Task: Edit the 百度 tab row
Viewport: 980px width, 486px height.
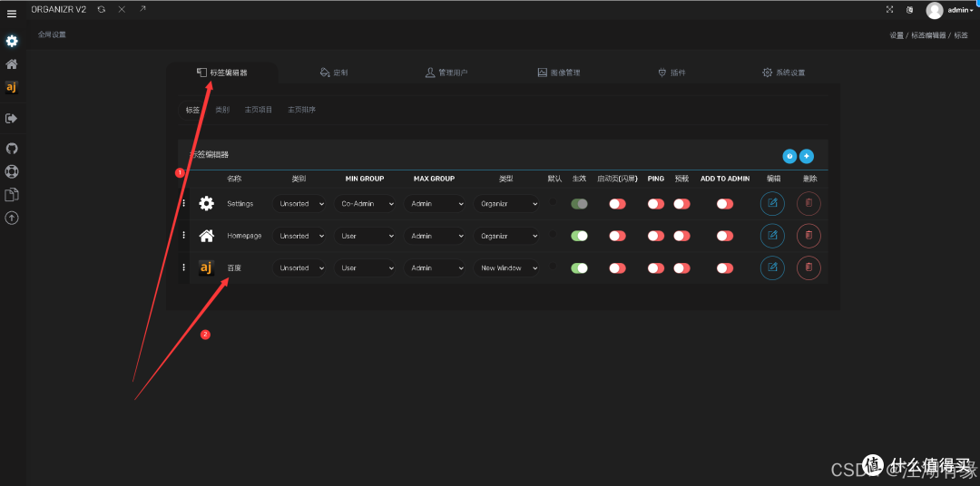Action: pos(772,267)
